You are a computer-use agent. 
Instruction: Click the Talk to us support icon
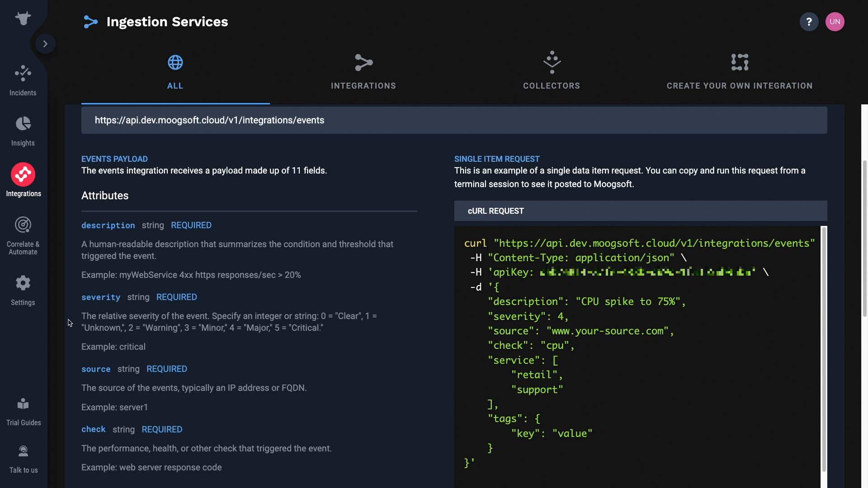coord(23,451)
